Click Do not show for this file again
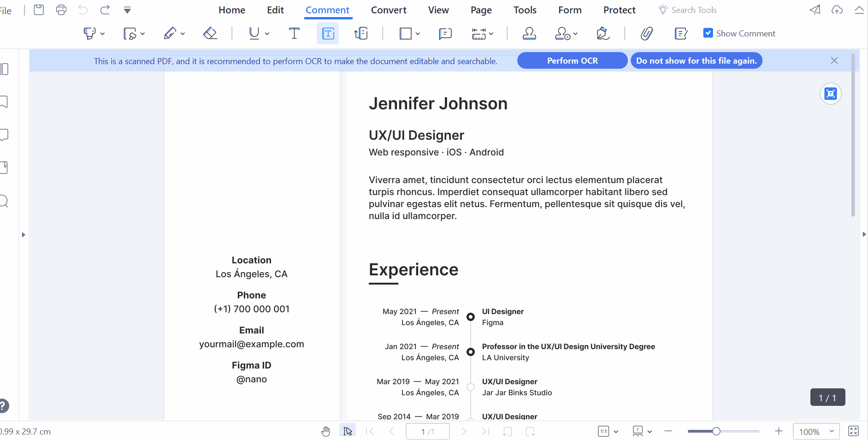 tap(696, 60)
